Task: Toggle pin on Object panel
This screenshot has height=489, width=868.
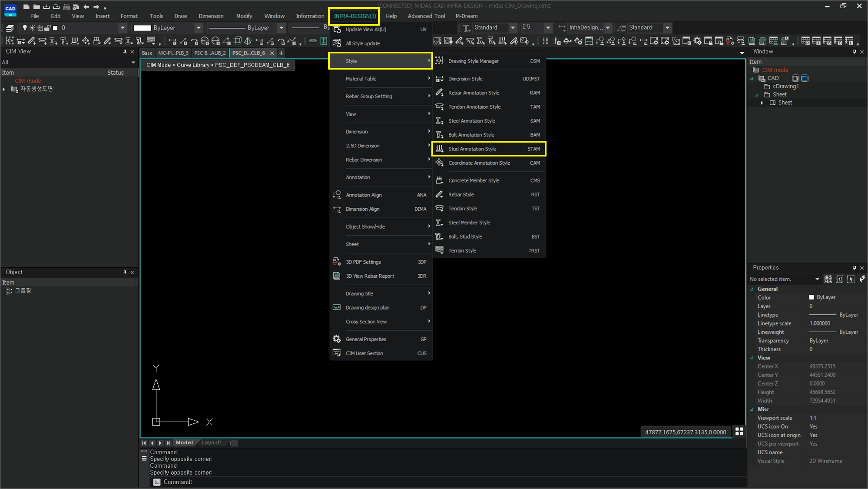Action: pyautogui.click(x=125, y=272)
